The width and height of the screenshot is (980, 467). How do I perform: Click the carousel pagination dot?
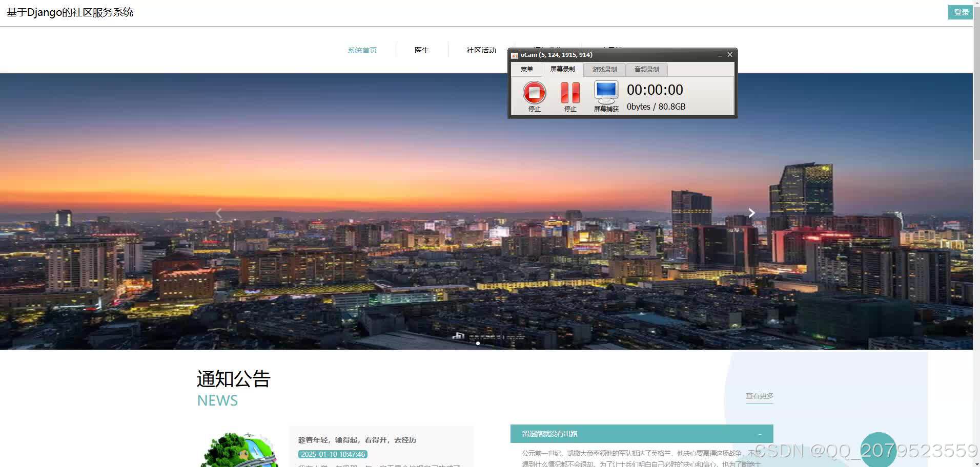[x=478, y=344]
